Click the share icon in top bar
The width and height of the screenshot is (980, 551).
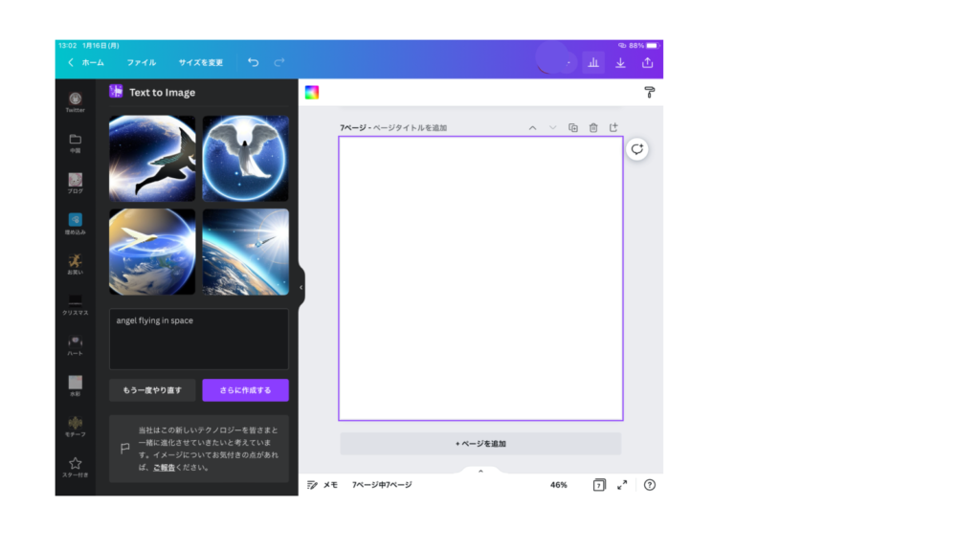648,62
